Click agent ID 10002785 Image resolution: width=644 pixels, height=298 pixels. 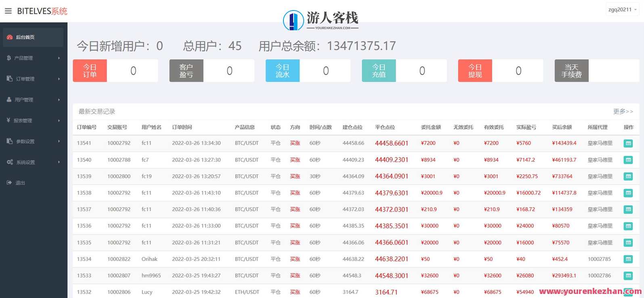[599, 259]
